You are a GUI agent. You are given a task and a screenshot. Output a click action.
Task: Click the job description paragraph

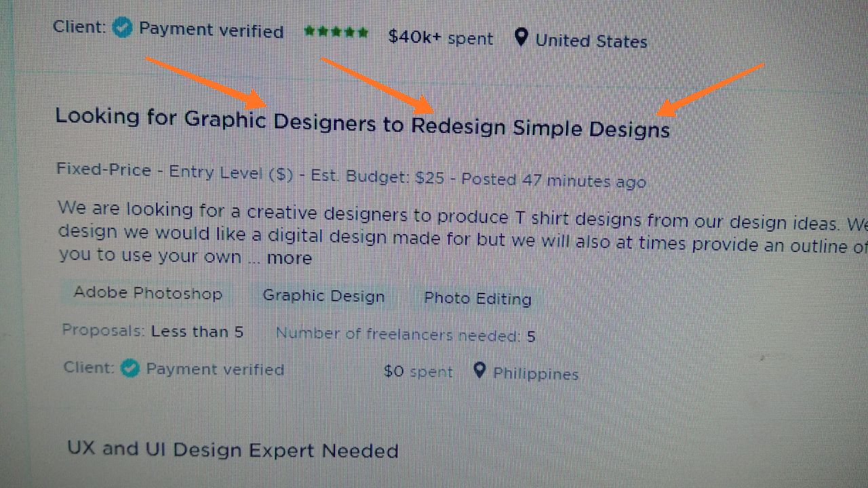[x=462, y=232]
